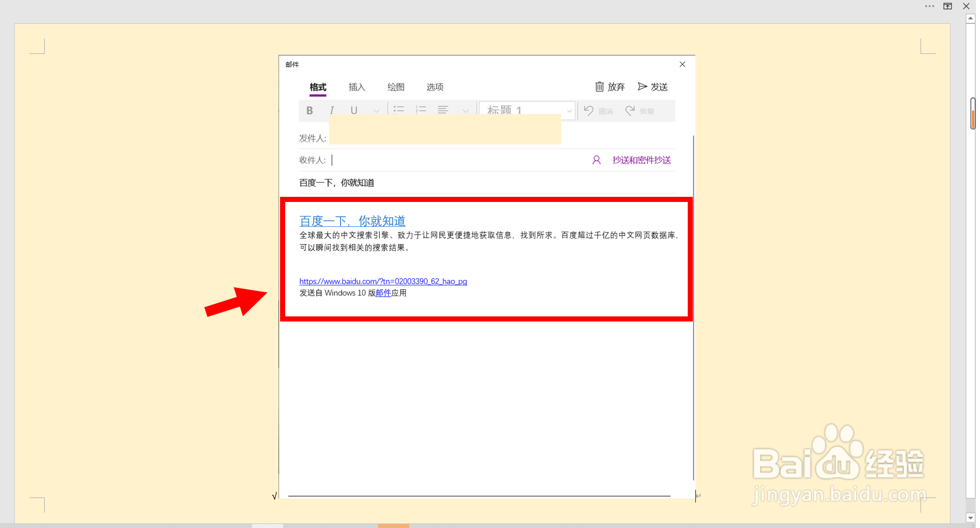Click the scrollbar down arrow
The width and height of the screenshot is (980, 528).
coord(970,518)
